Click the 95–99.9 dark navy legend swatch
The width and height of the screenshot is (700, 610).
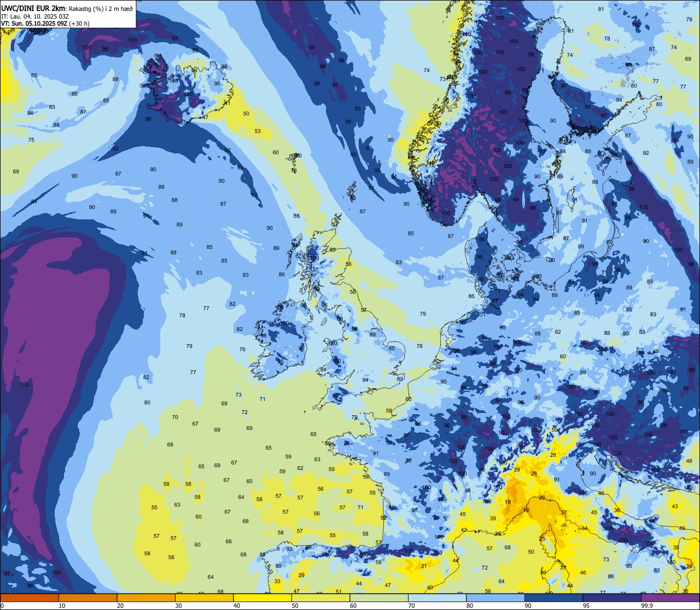pos(612,597)
